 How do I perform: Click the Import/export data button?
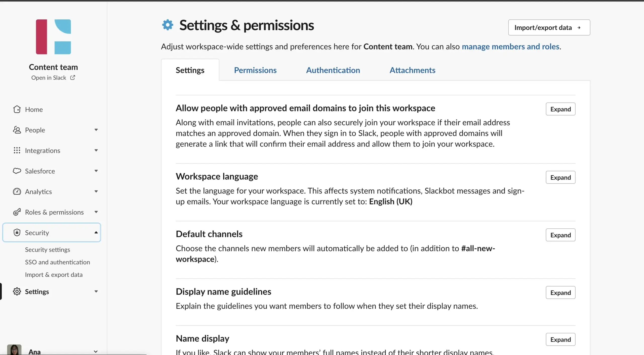(549, 27)
